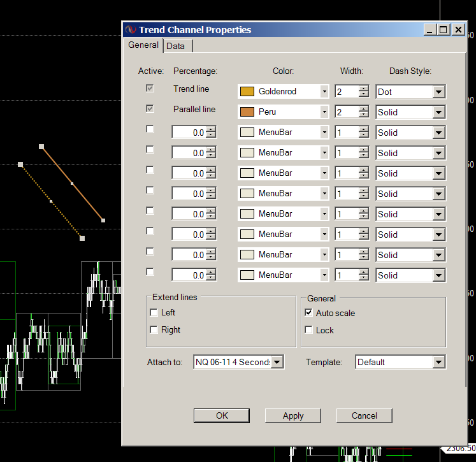Enable the Left extend lines checkbox
The image size is (476, 462).
[154, 312]
